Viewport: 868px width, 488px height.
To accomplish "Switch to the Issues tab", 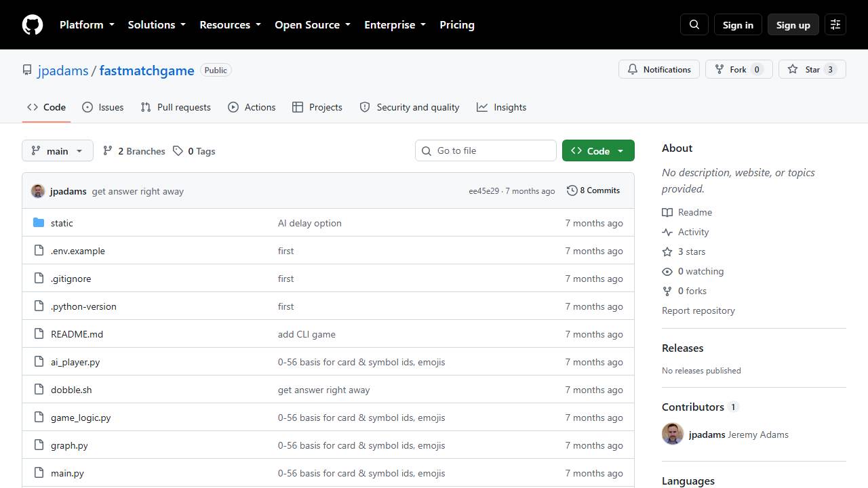I will click(103, 107).
